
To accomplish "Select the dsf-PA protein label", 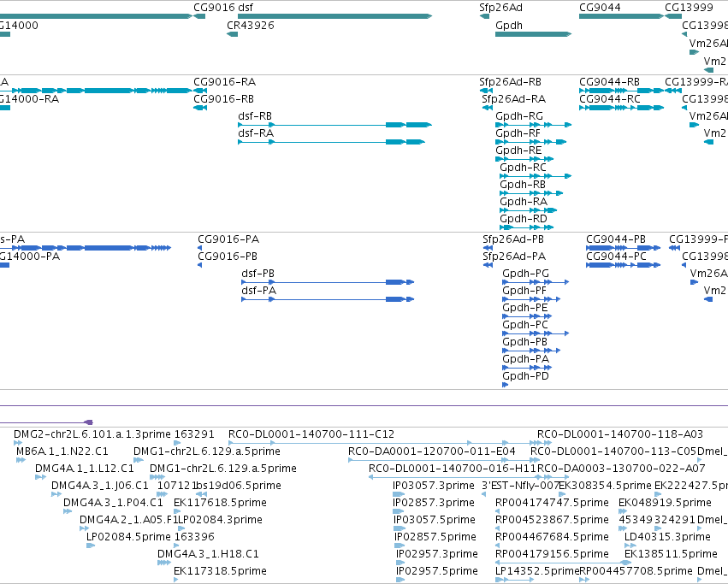I will point(258,291).
